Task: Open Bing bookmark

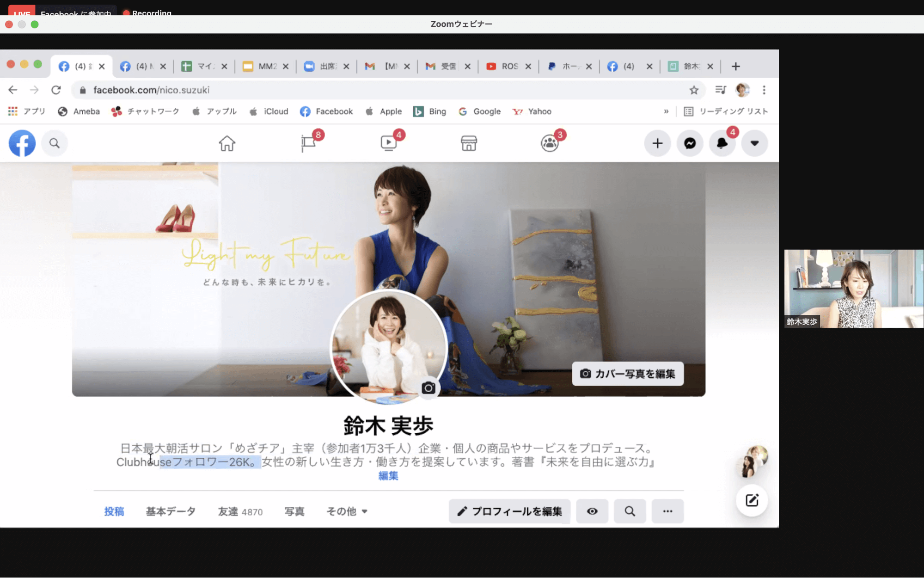Action: click(429, 111)
